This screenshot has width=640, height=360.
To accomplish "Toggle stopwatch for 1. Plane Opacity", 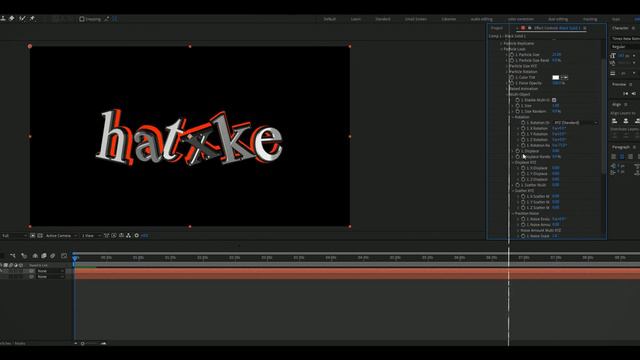I will [x=511, y=83].
